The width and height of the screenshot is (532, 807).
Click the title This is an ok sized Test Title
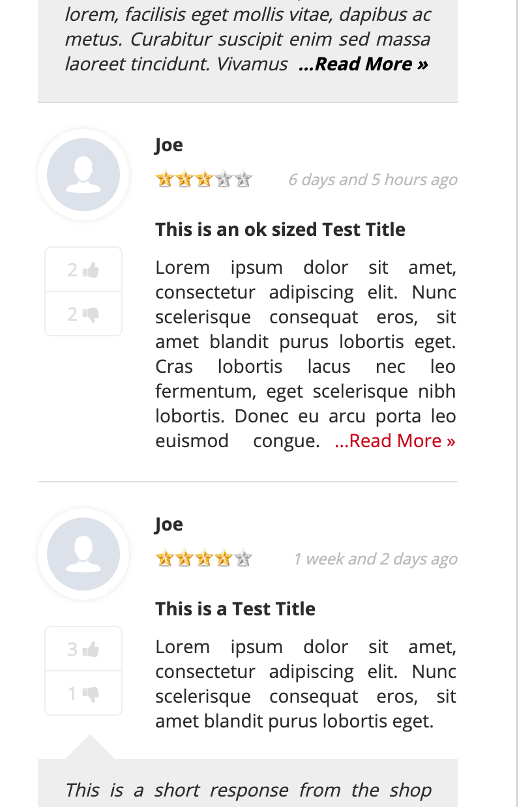[280, 229]
